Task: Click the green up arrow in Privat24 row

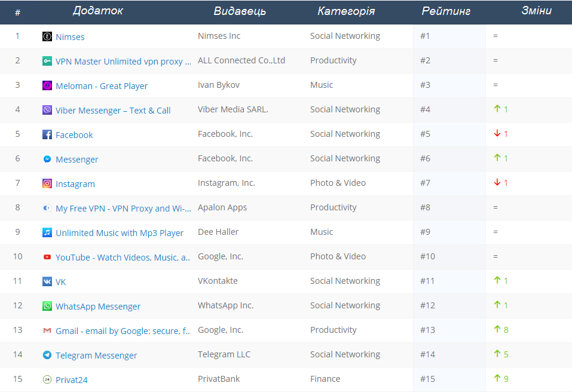Action: (x=497, y=378)
